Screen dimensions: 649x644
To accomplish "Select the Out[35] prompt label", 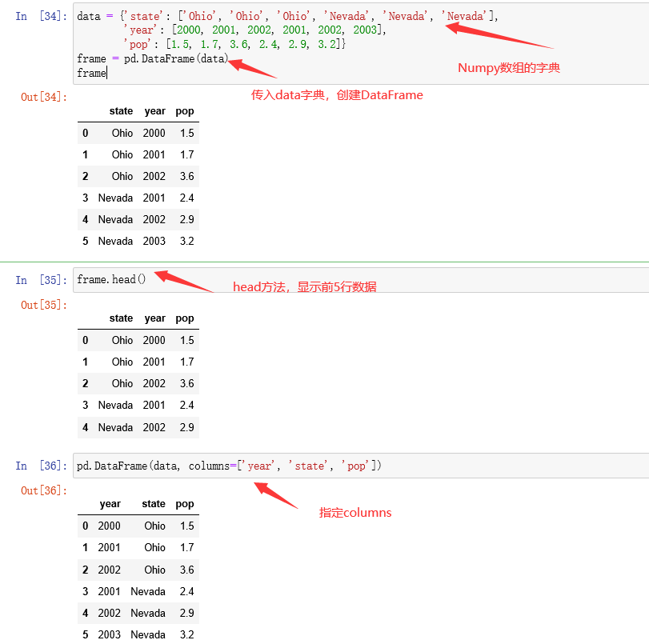I will (x=44, y=305).
